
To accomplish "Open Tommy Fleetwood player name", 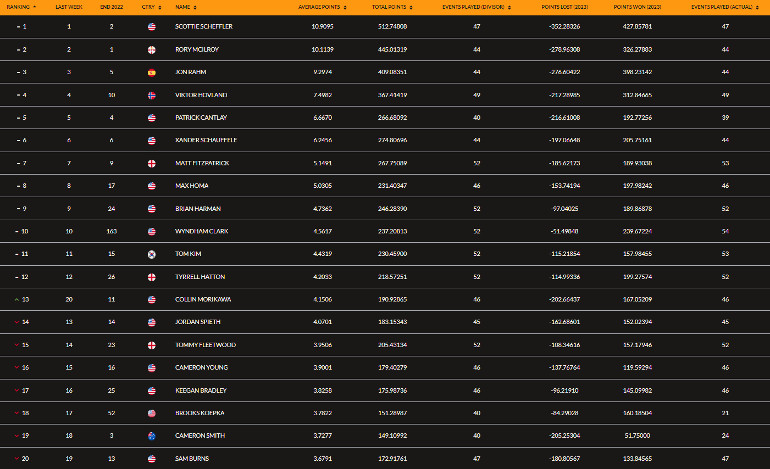I will (205, 345).
